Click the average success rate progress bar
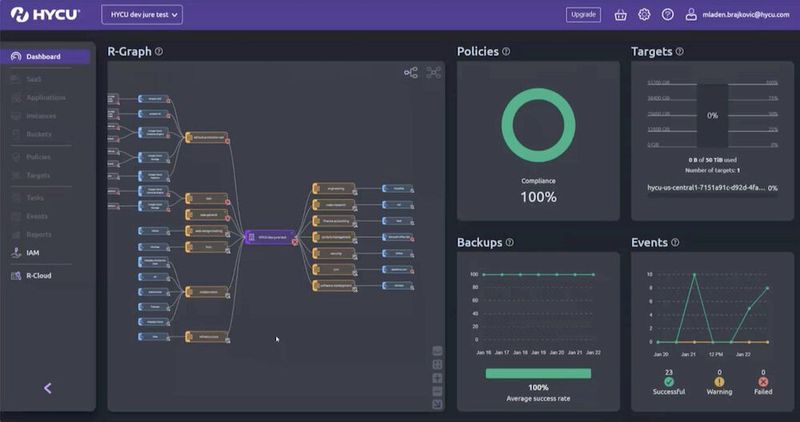Screen dimensions: 800x422 [538, 373]
